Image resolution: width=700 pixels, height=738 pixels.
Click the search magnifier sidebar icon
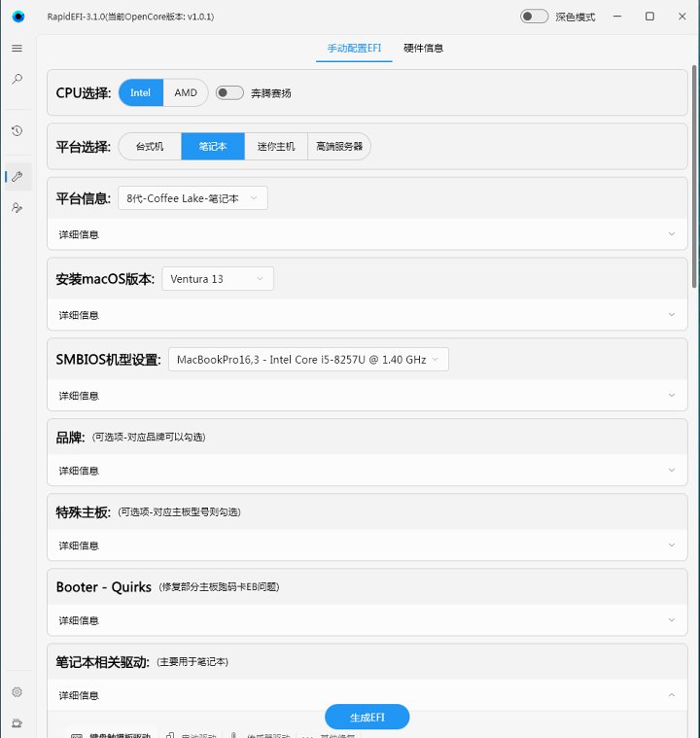tap(17, 80)
